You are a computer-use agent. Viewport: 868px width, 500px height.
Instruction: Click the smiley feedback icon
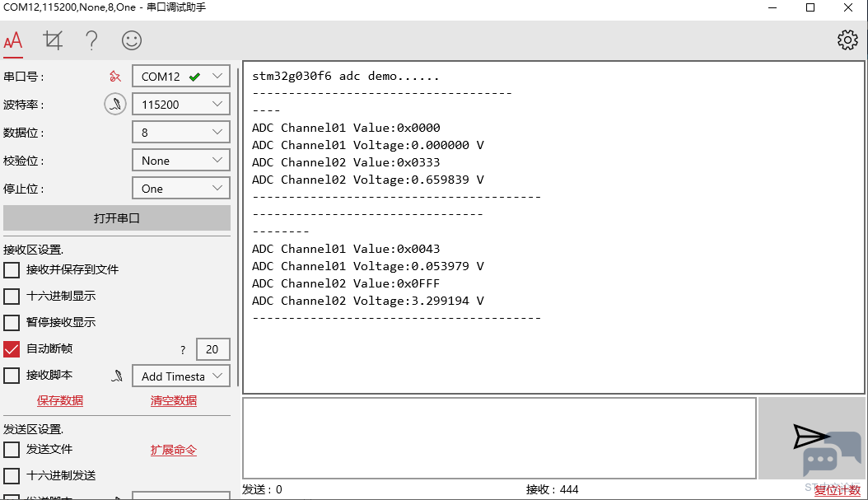(132, 40)
